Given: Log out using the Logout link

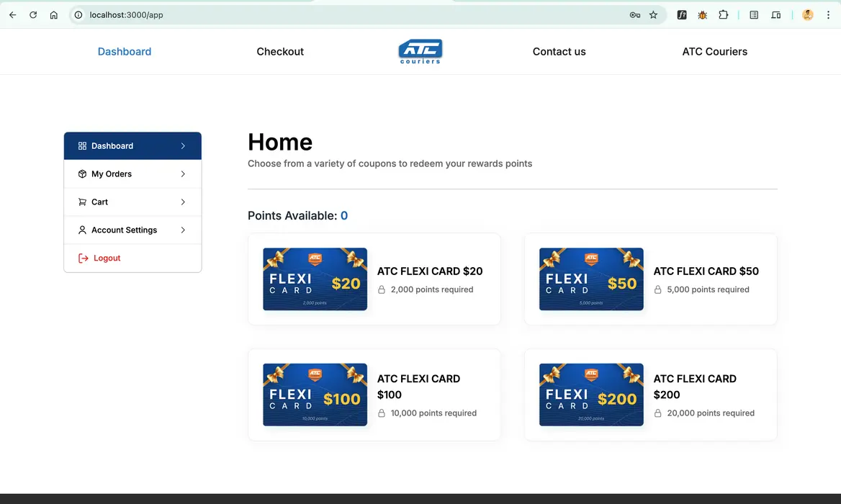Looking at the screenshot, I should [x=107, y=258].
